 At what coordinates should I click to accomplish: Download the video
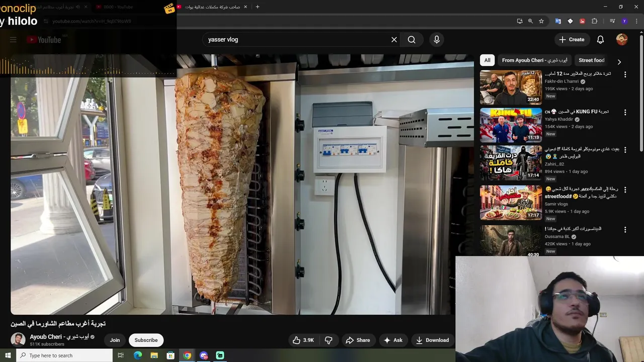[432, 340]
